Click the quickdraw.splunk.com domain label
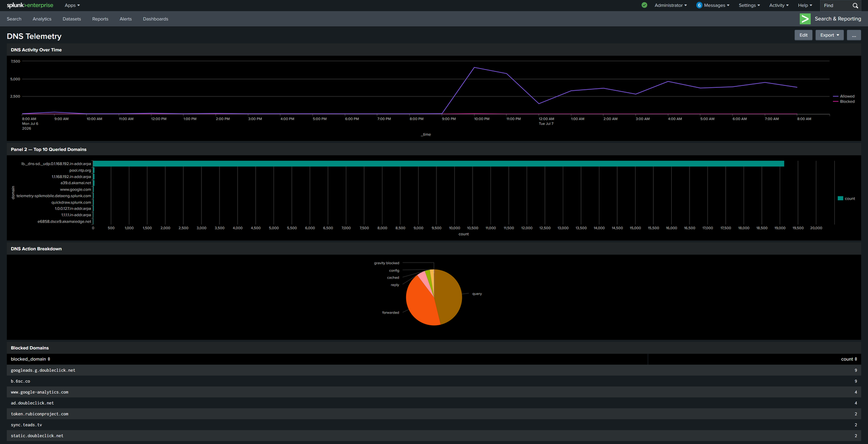Image resolution: width=868 pixels, height=444 pixels. pyautogui.click(x=71, y=202)
